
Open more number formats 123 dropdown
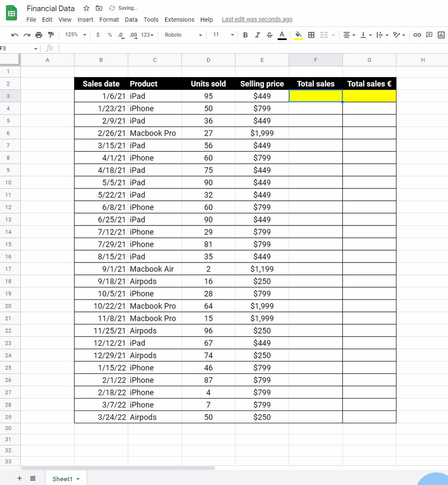click(147, 35)
